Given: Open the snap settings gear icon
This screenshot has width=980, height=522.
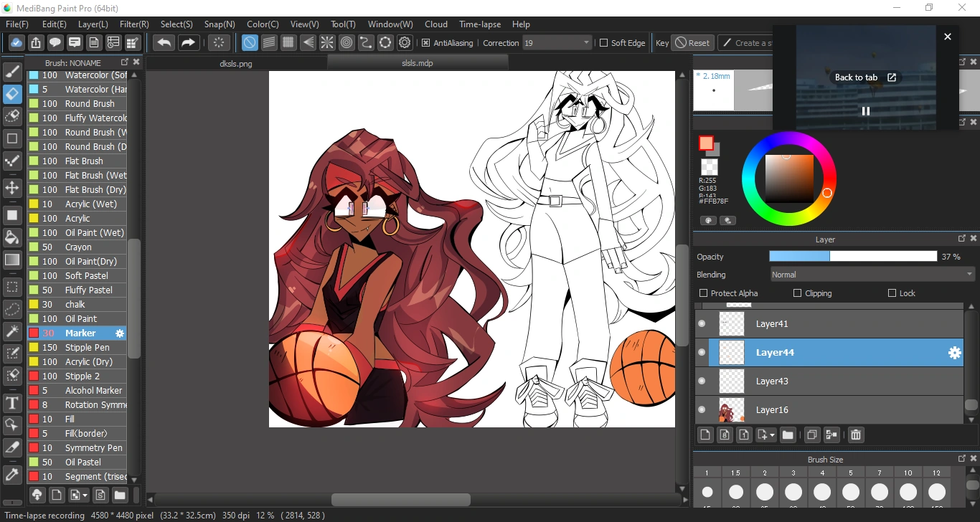Looking at the screenshot, I should point(404,42).
